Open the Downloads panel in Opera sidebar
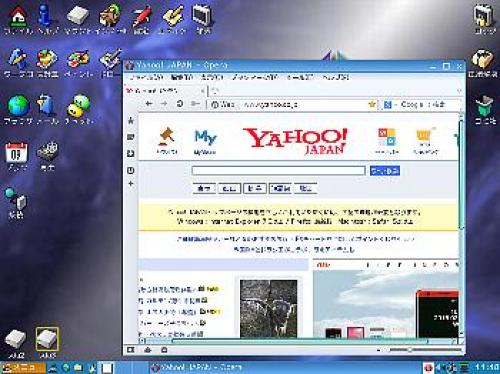The width and height of the screenshot is (500, 374). 131,153
